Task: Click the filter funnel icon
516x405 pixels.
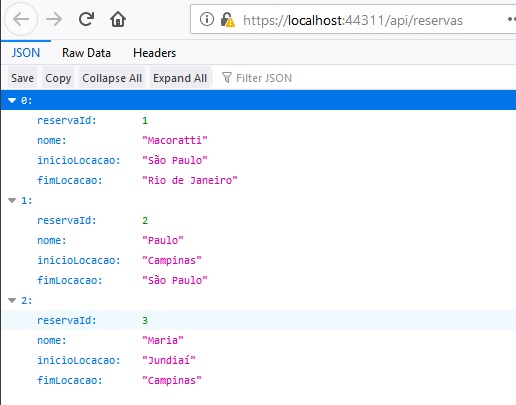Action: [x=227, y=78]
